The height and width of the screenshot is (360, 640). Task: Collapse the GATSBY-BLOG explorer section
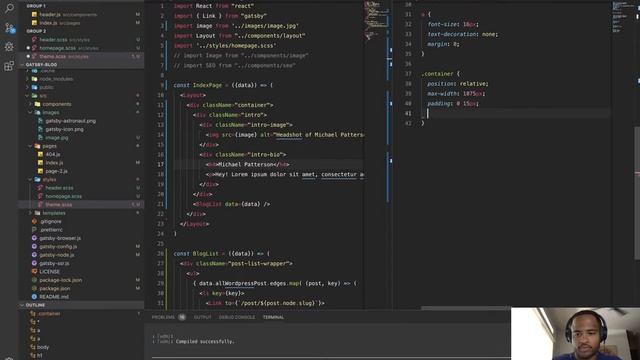pos(22,64)
